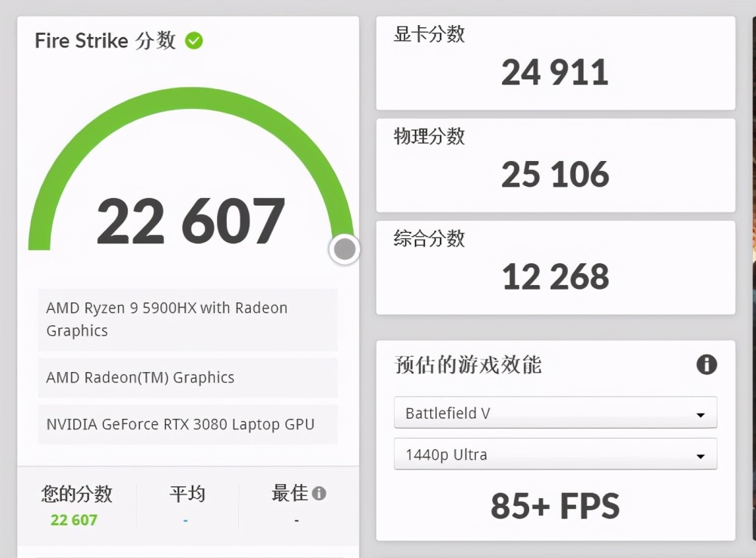Click the 物理分数 label
Image resolution: width=756 pixels, height=558 pixels.
(x=429, y=136)
